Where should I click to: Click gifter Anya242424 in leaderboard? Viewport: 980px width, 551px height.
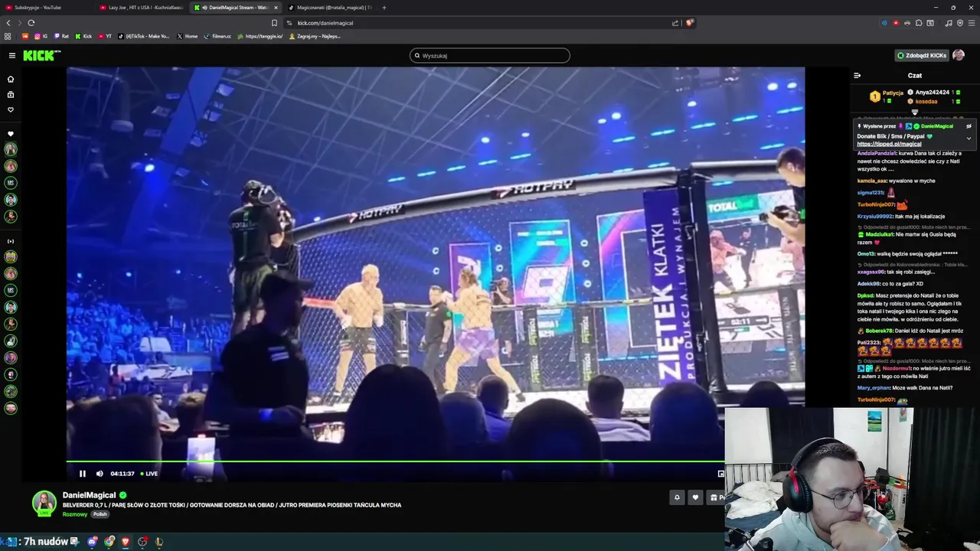[932, 92]
